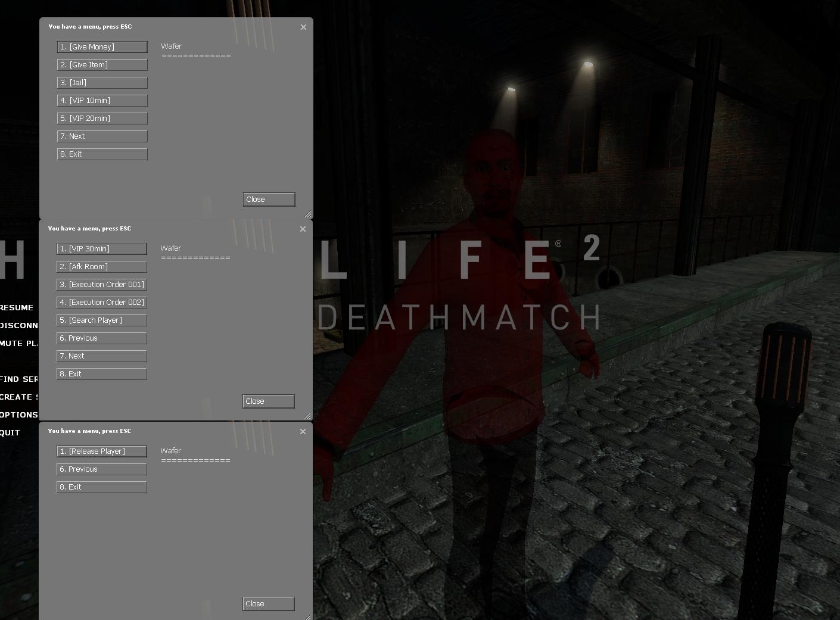Open the Search Player option
The width and height of the screenshot is (840, 620).
click(102, 320)
